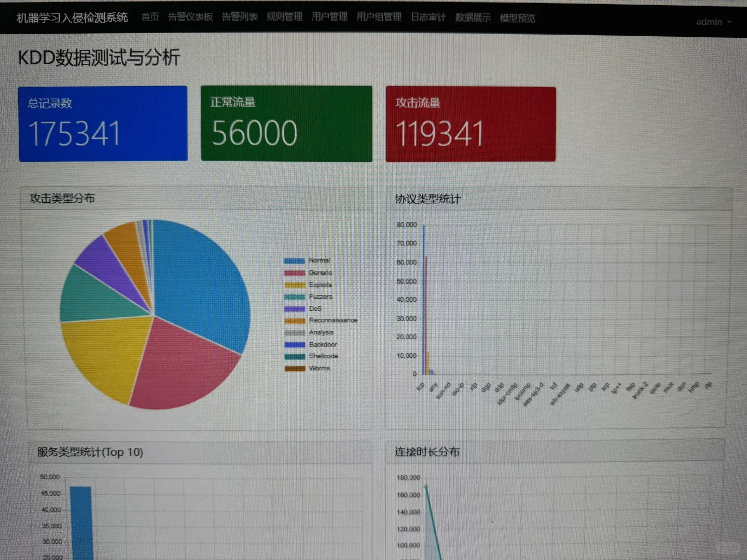Click the 175341 total records value
Viewport: 747px width, 560px height.
74,134
